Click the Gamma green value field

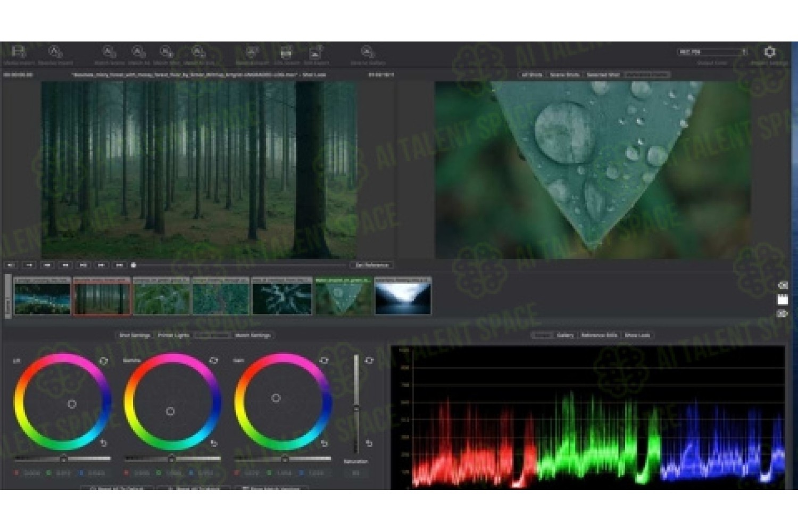(x=173, y=472)
